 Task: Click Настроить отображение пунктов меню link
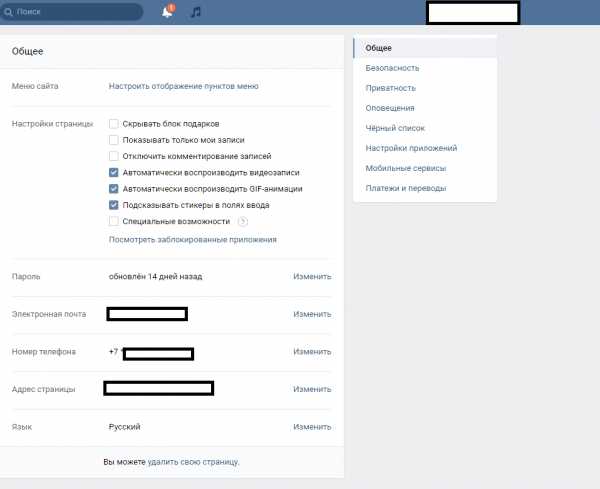click(184, 86)
